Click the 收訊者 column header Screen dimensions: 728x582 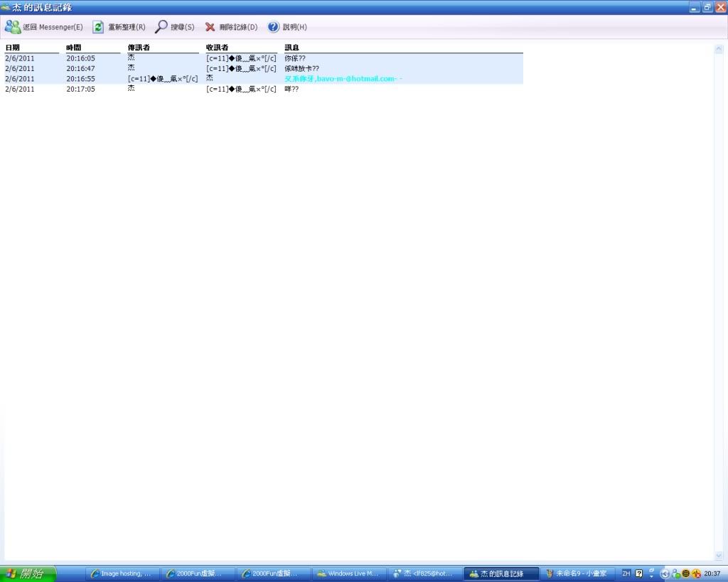click(217, 48)
